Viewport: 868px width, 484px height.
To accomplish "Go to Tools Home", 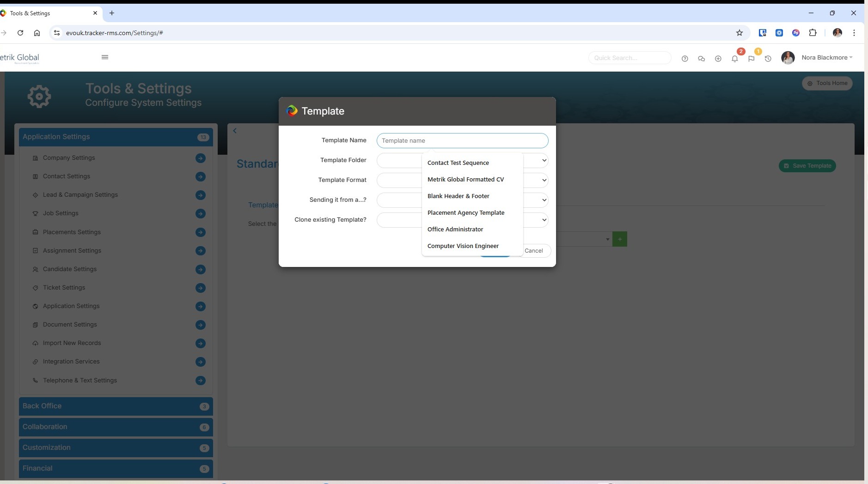I will tap(827, 83).
